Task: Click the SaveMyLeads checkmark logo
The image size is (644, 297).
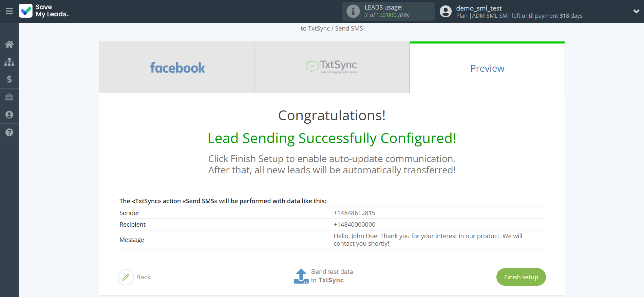Action: coord(26,11)
